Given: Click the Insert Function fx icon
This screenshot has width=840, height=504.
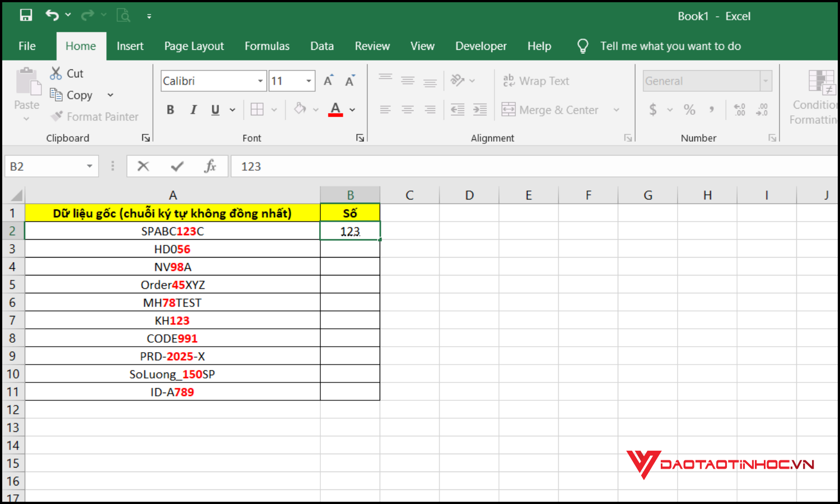Looking at the screenshot, I should [210, 166].
